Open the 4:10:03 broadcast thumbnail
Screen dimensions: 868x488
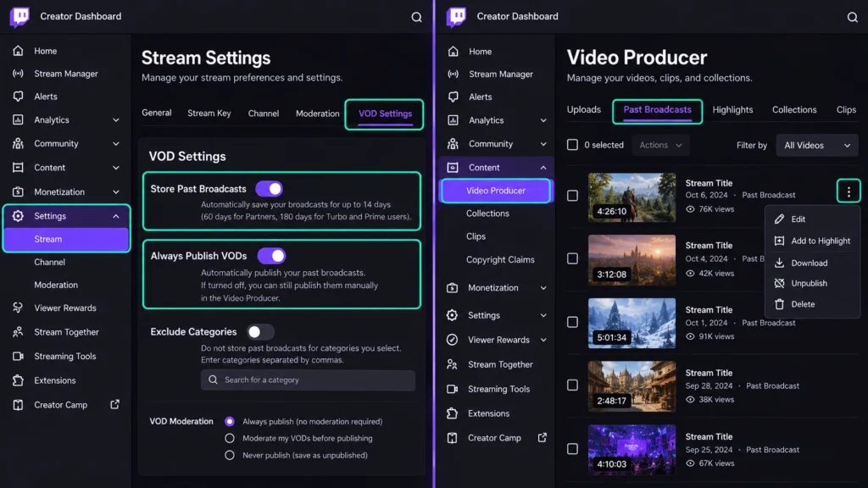[x=632, y=449]
